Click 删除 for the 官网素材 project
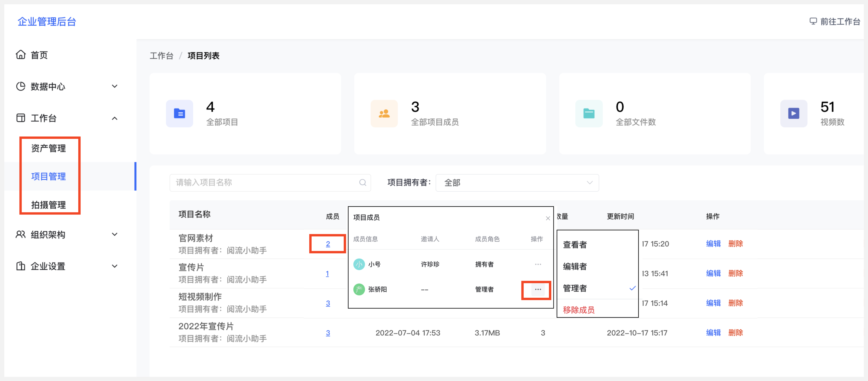The height and width of the screenshot is (381, 868). click(735, 243)
